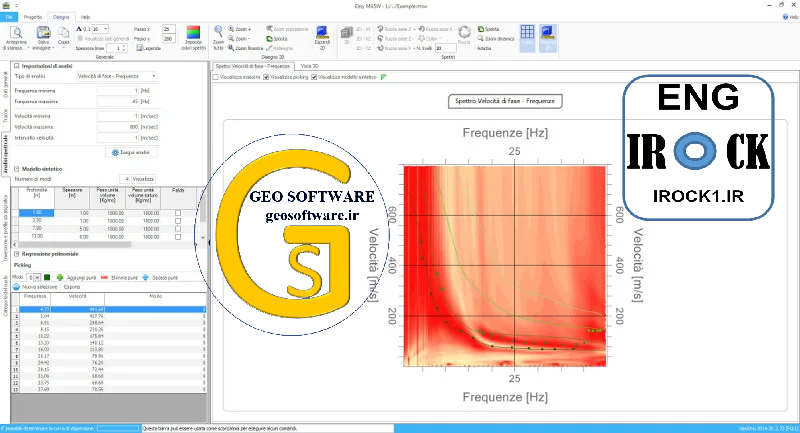Image resolution: width=800 pixels, height=433 pixels.
Task: Open the File menu
Action: coord(9,17)
